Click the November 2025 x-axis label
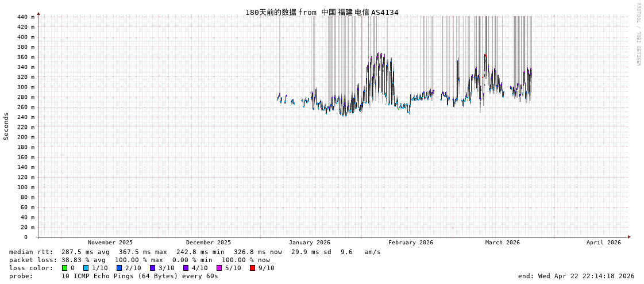The height and width of the screenshot is (284, 644). coord(110,243)
